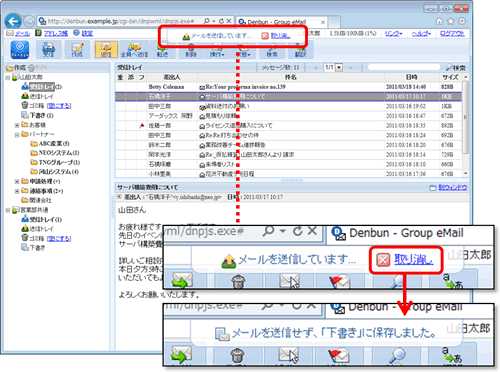Collapse the 営業部共通 account tree node
Image resolution: width=500 pixels, height=372 pixels.
(8, 210)
